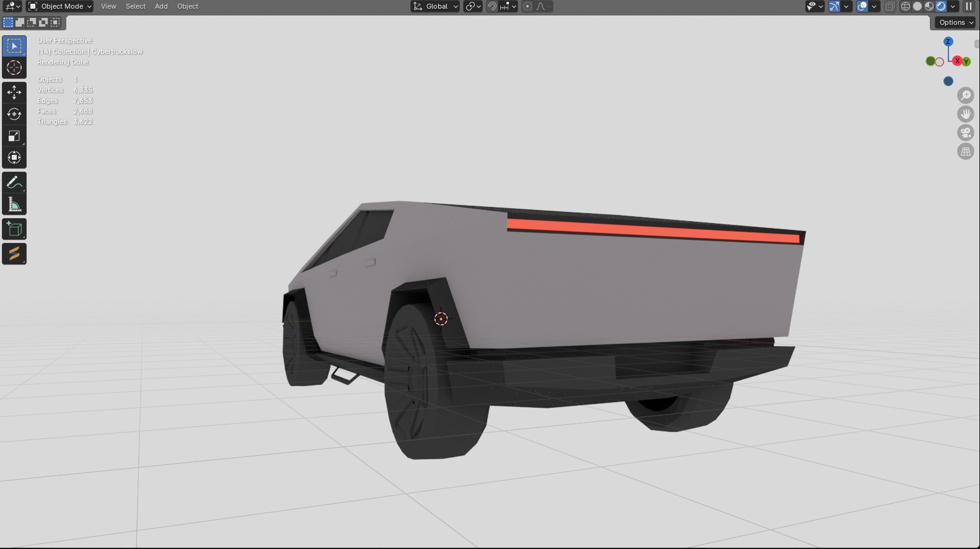
Task: Set selection mode to Subtract
Action: (x=32, y=22)
